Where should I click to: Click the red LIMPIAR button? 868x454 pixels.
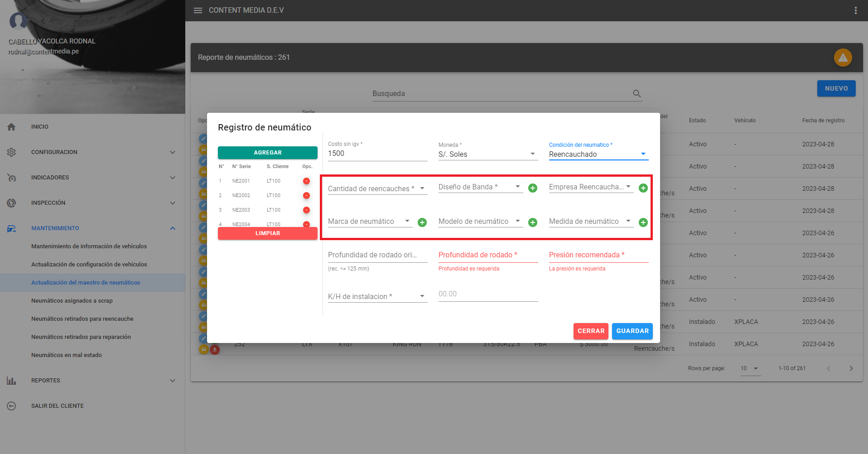(x=267, y=233)
